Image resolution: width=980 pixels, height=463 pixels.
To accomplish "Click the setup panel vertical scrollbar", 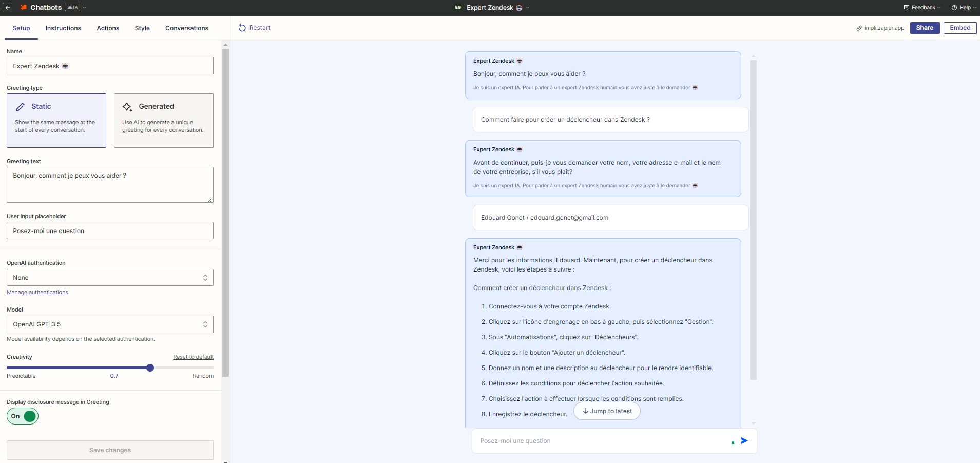I will [225, 213].
